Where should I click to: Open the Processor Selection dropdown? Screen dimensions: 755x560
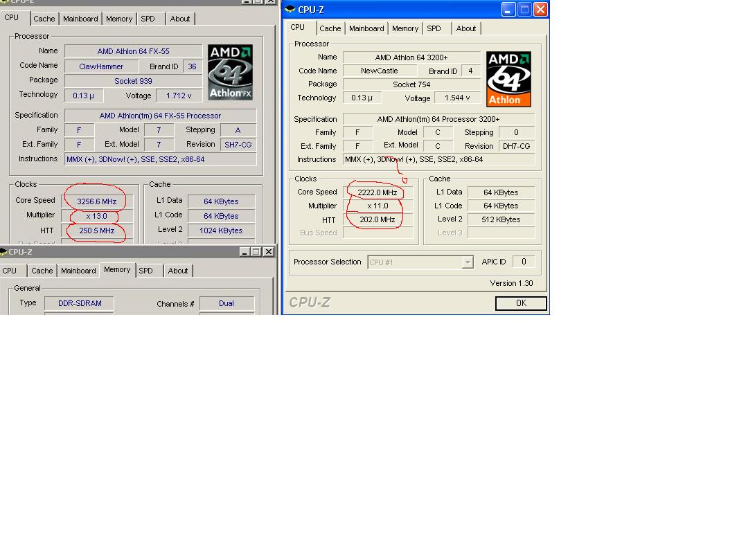tap(468, 262)
